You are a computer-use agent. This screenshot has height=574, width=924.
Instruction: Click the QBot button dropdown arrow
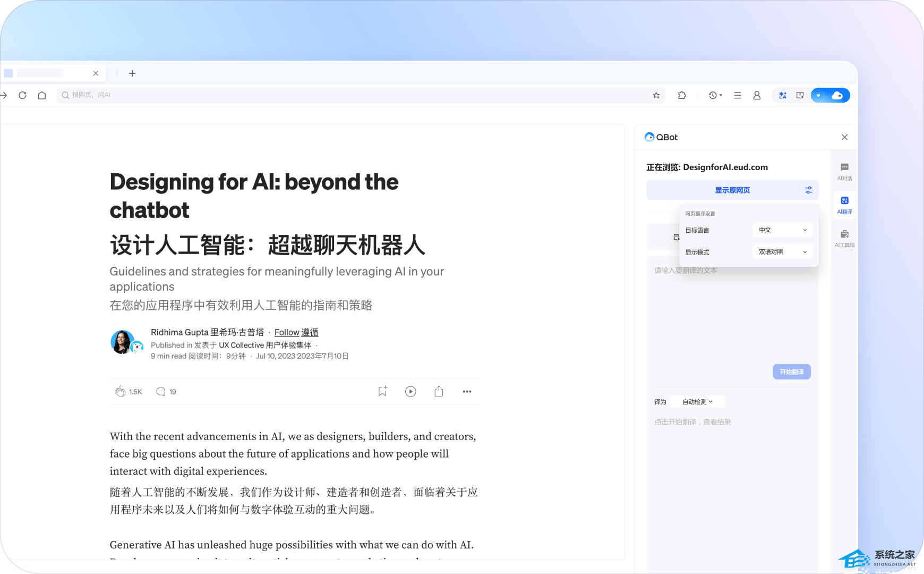click(x=818, y=95)
